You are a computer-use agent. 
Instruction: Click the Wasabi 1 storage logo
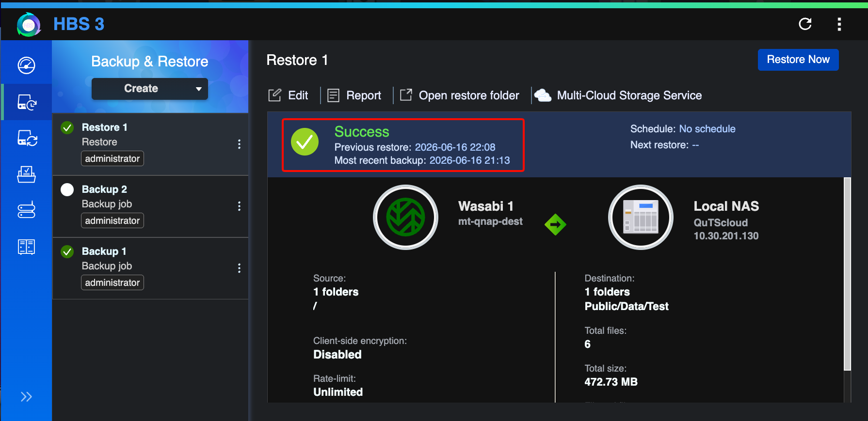(405, 217)
